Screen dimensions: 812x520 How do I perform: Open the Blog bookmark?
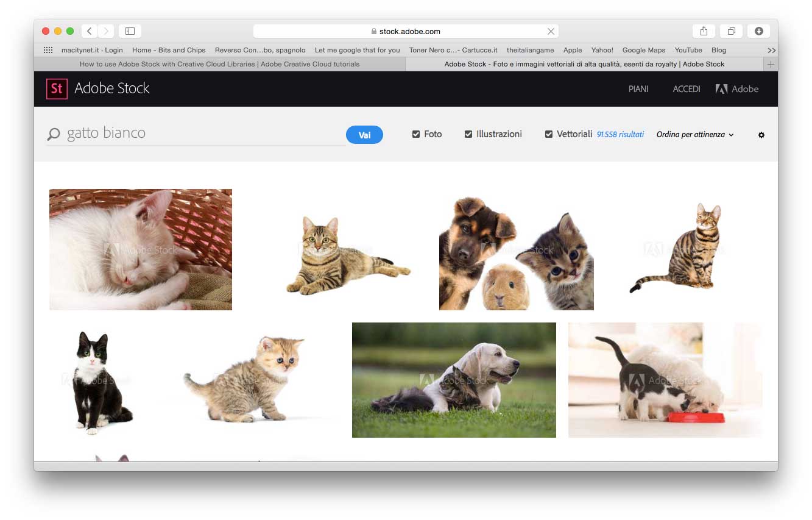pos(719,50)
